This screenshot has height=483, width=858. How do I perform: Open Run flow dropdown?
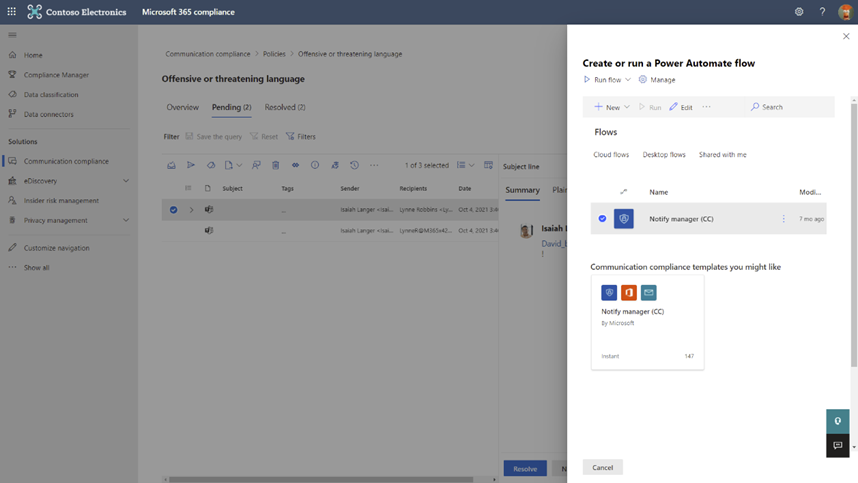click(607, 80)
